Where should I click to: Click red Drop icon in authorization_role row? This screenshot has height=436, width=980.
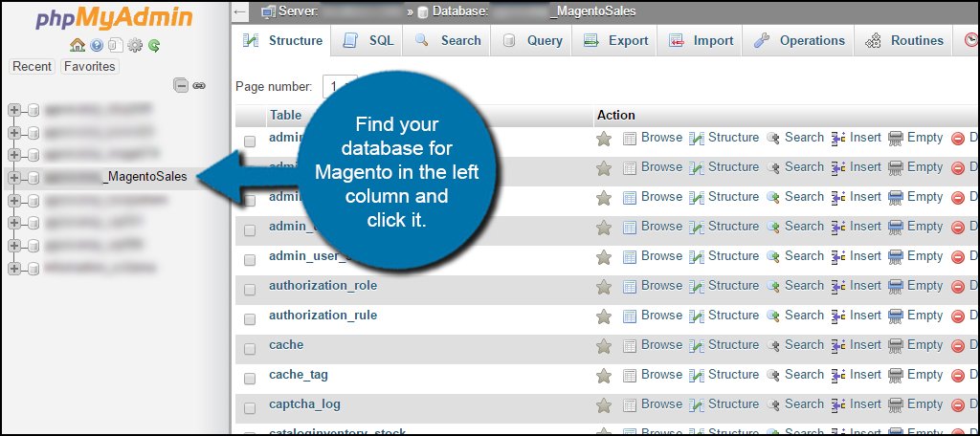click(x=957, y=287)
